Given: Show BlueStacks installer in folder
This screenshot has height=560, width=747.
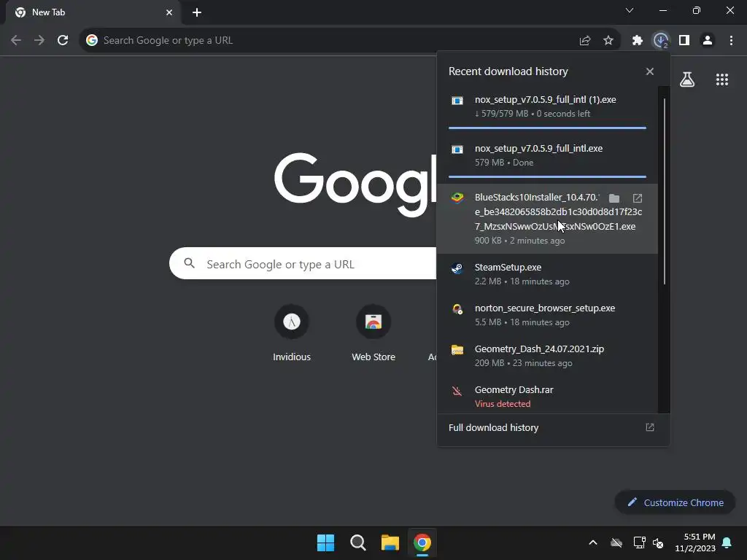Looking at the screenshot, I should tap(614, 198).
